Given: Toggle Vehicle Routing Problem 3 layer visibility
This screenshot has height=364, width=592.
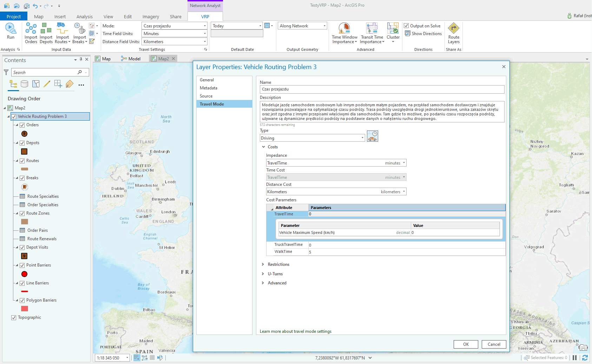Looking at the screenshot, I should [14, 116].
